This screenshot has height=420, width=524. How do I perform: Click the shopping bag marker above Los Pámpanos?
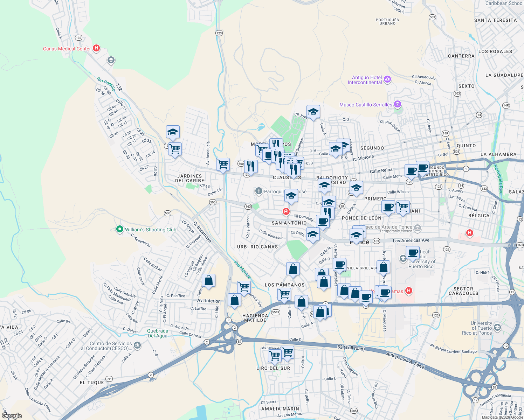(293, 269)
